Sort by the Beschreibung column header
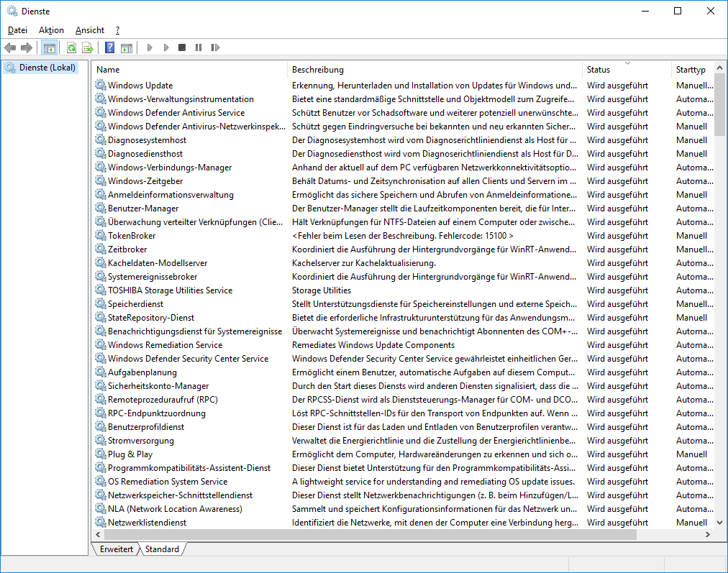The height and width of the screenshot is (573, 728). tap(434, 70)
